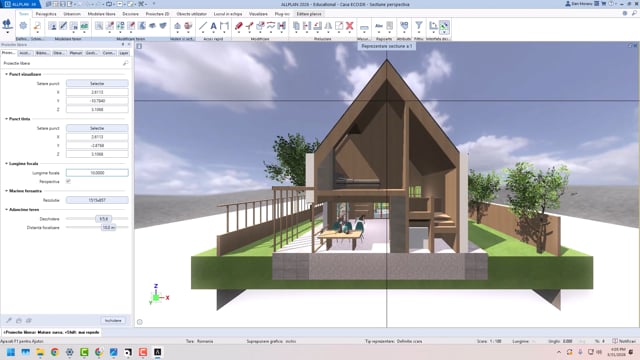Open the Rezolutie dropdown
The width and height of the screenshot is (640, 360).
97,200
